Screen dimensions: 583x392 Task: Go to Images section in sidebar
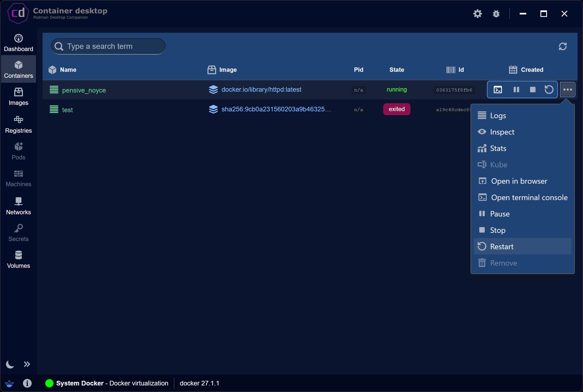[x=19, y=96]
